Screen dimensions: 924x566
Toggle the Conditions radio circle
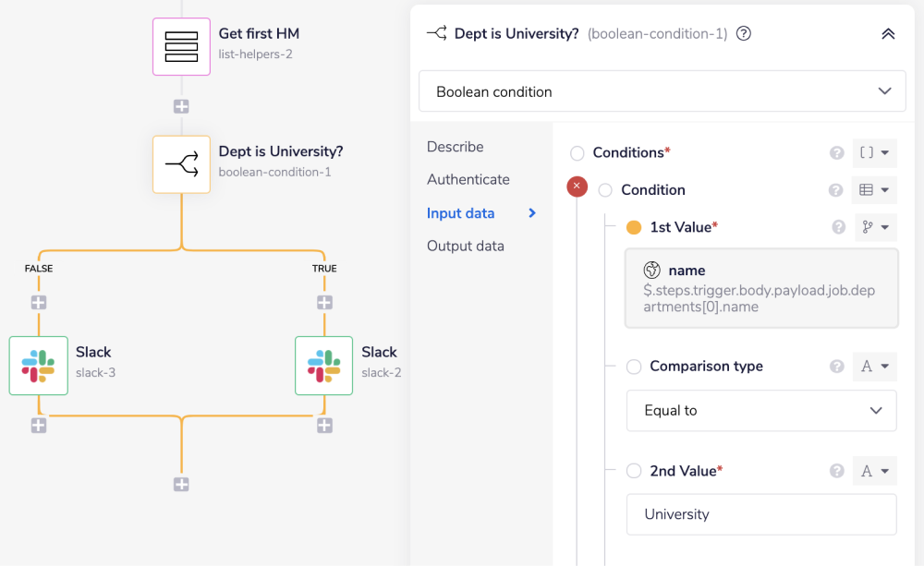(x=577, y=153)
